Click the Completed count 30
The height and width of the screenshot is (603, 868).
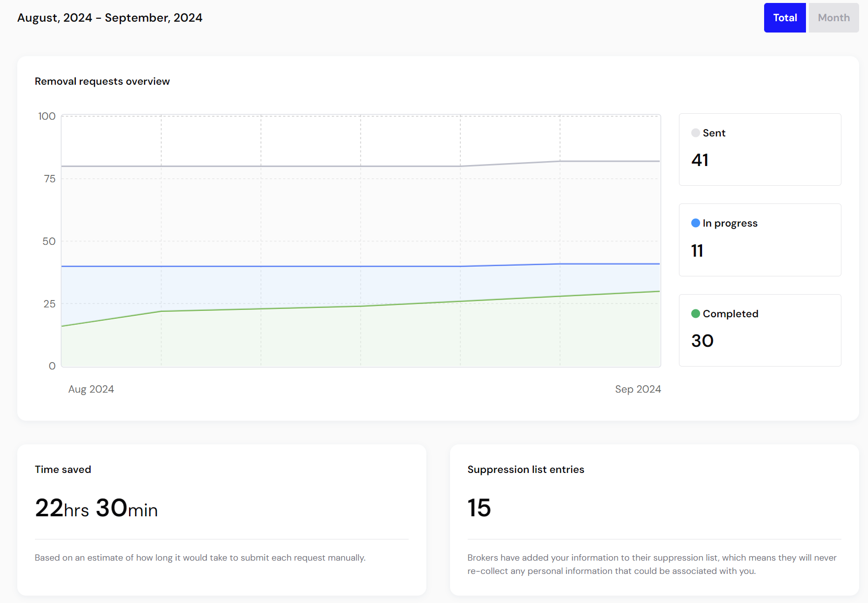pos(703,341)
